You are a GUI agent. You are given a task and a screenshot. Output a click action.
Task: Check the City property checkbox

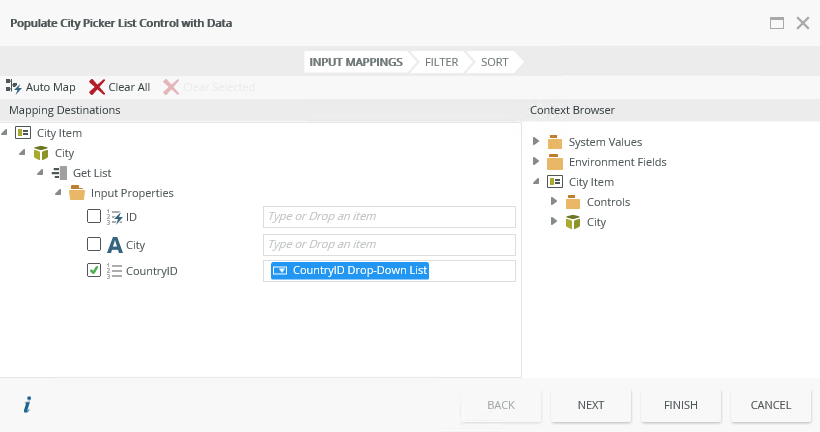pyautogui.click(x=94, y=244)
